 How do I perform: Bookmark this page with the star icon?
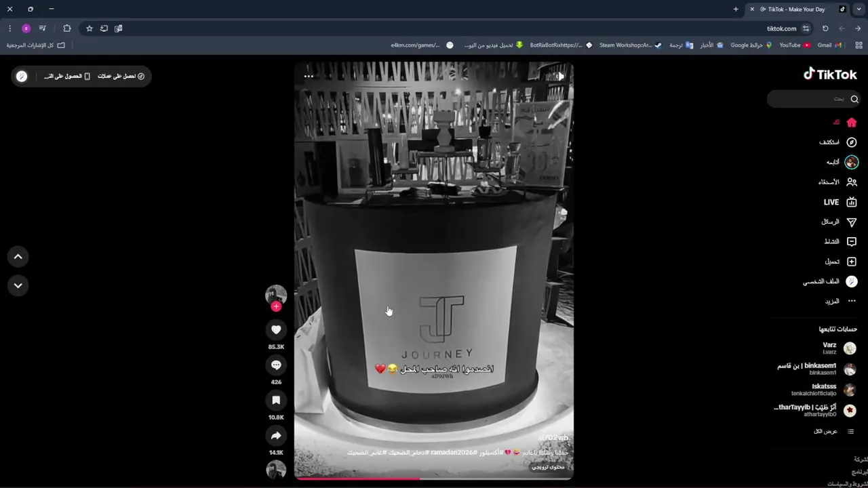[89, 28]
